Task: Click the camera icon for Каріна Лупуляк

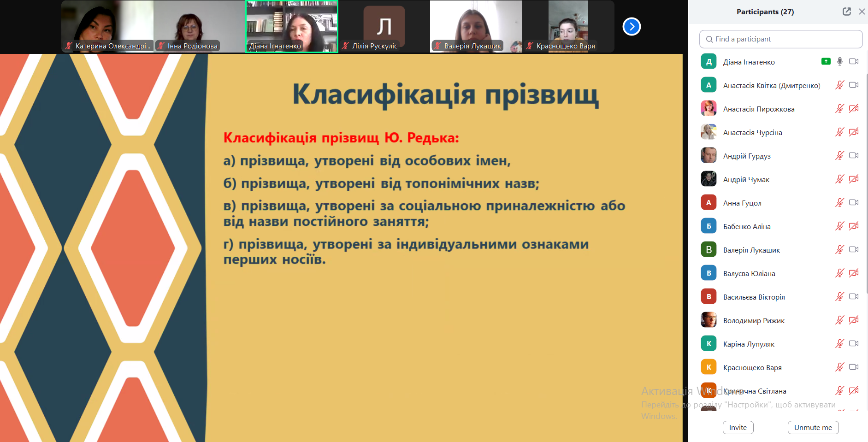Action: coord(854,344)
